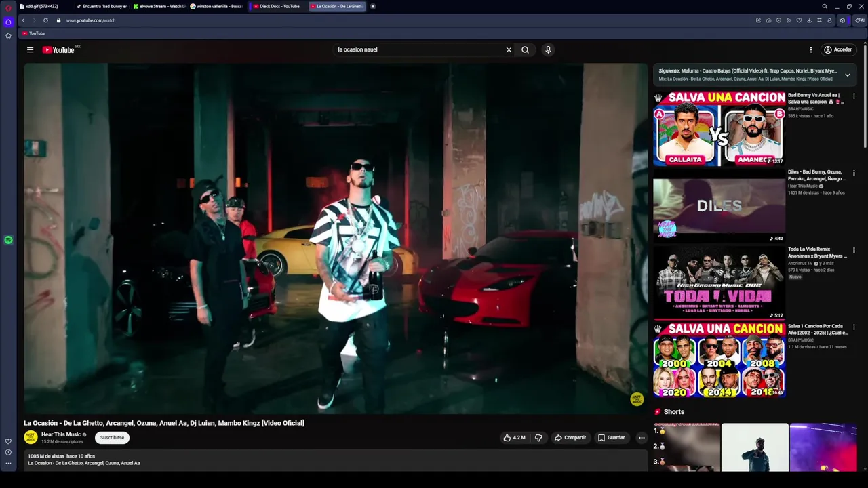Screen dimensions: 868x488
Task: Click the Acceder sign-in button
Action: [838, 49]
